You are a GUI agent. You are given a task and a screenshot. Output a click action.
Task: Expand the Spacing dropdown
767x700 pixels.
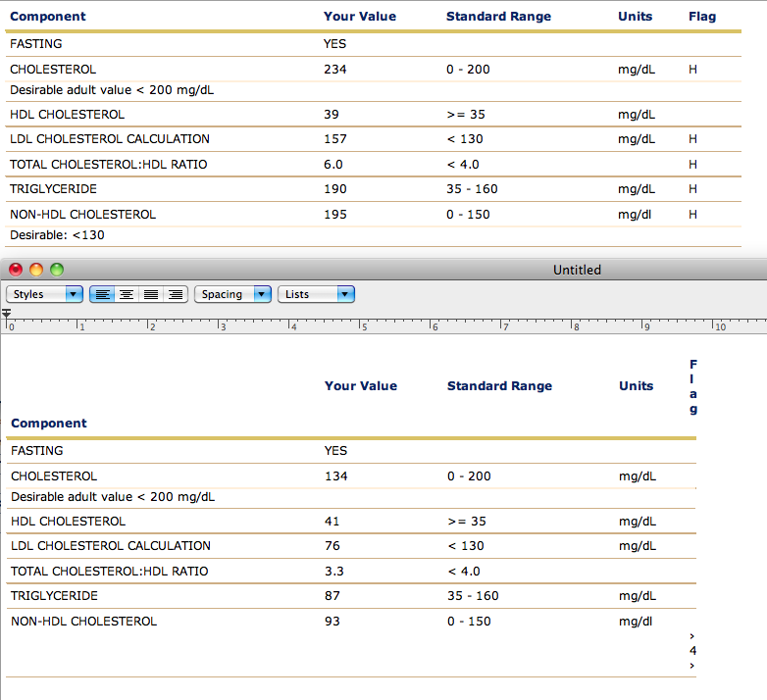(232, 294)
